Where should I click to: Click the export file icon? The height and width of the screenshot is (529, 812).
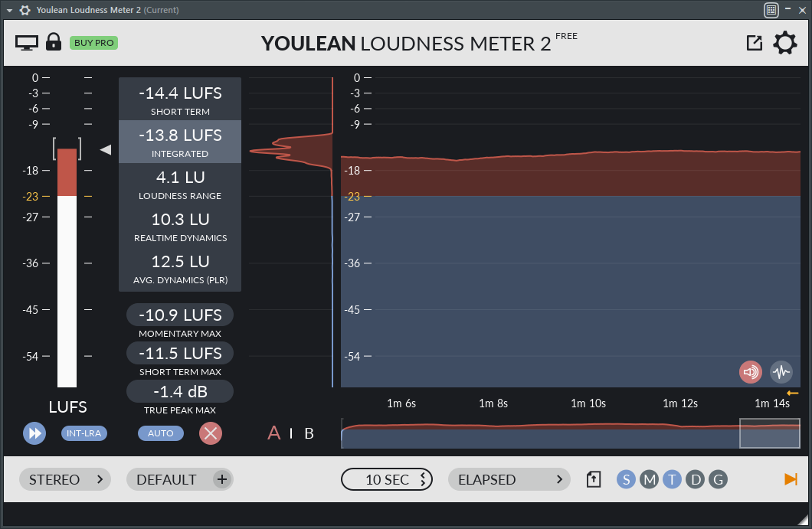pos(594,479)
